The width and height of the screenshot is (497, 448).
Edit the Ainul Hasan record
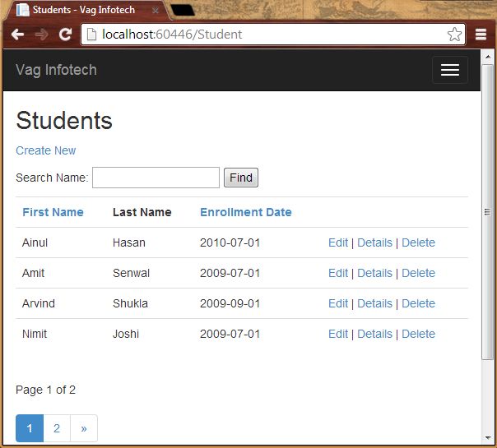pos(338,242)
